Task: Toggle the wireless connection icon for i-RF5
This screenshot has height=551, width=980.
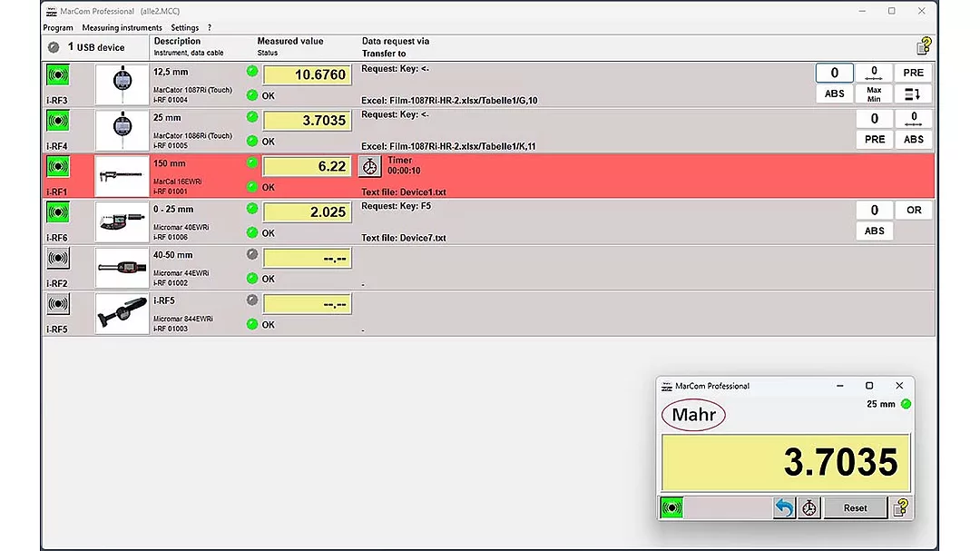Action: pos(58,304)
